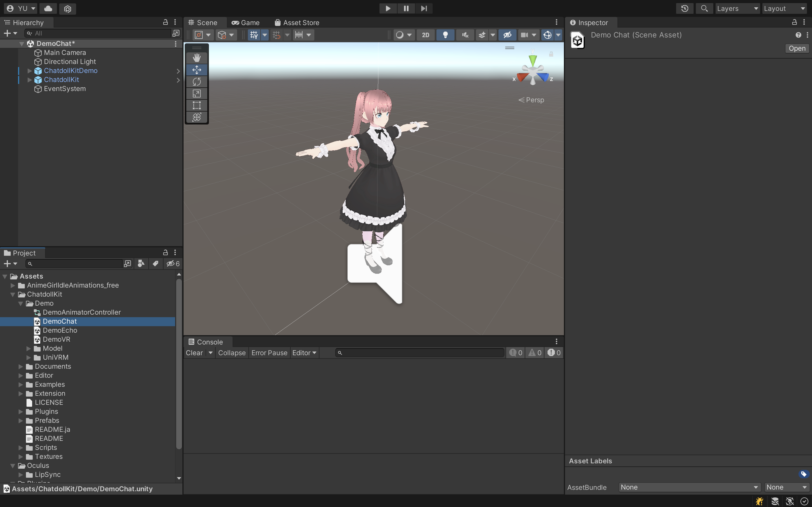
Task: Toggle scene lighting on or off
Action: tap(445, 35)
